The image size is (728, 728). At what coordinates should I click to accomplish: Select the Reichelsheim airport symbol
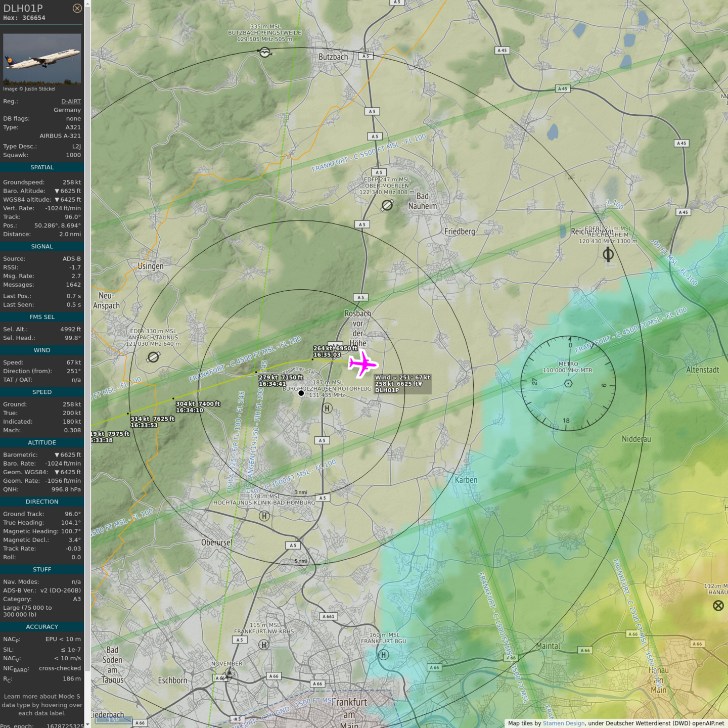coord(608,254)
